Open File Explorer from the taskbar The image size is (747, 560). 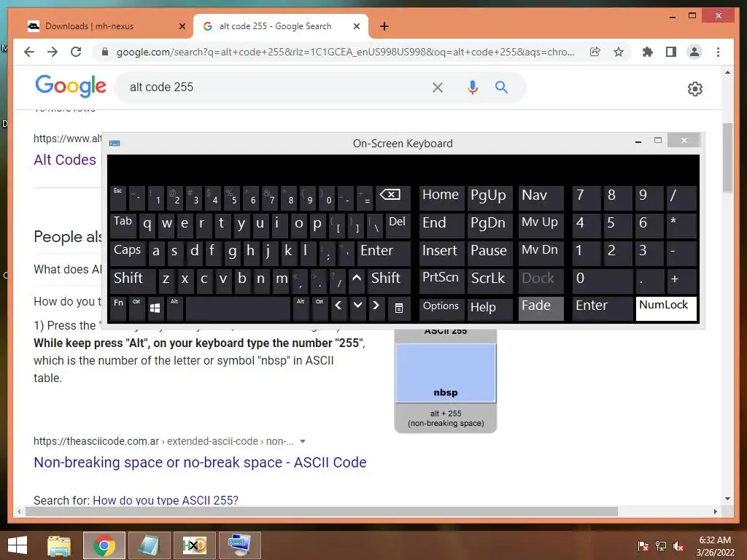[59, 545]
